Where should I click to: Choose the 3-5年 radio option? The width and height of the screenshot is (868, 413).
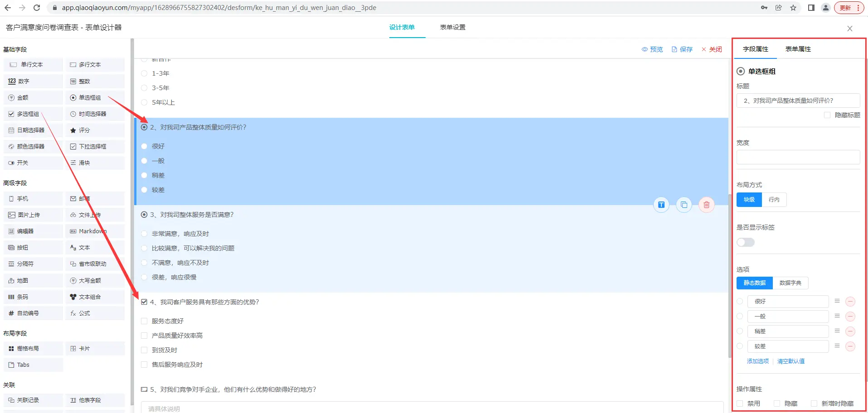point(144,88)
